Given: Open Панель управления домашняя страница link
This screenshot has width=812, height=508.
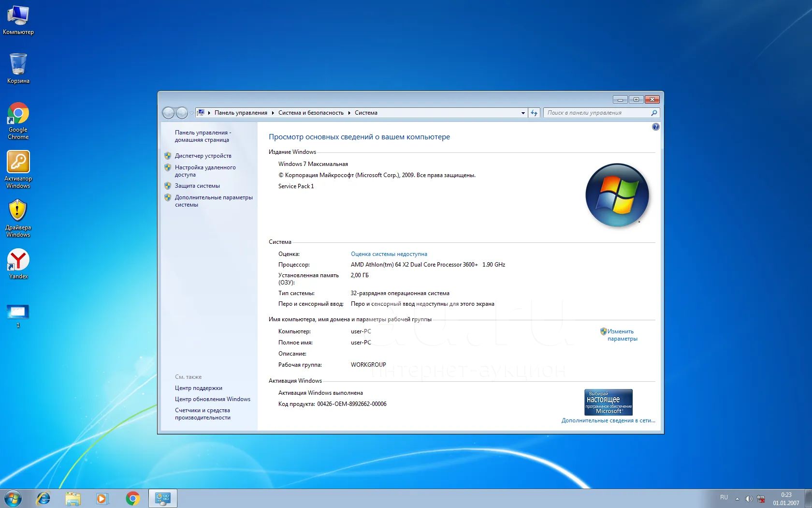Looking at the screenshot, I should click(203, 136).
